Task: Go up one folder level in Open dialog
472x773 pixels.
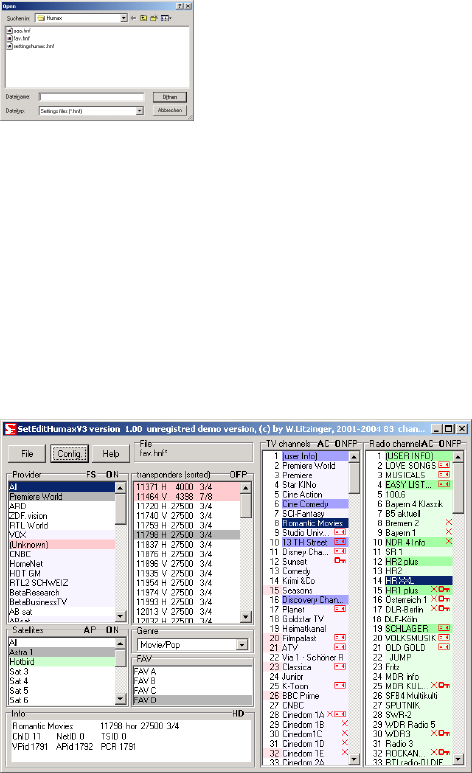Action: 144,18
